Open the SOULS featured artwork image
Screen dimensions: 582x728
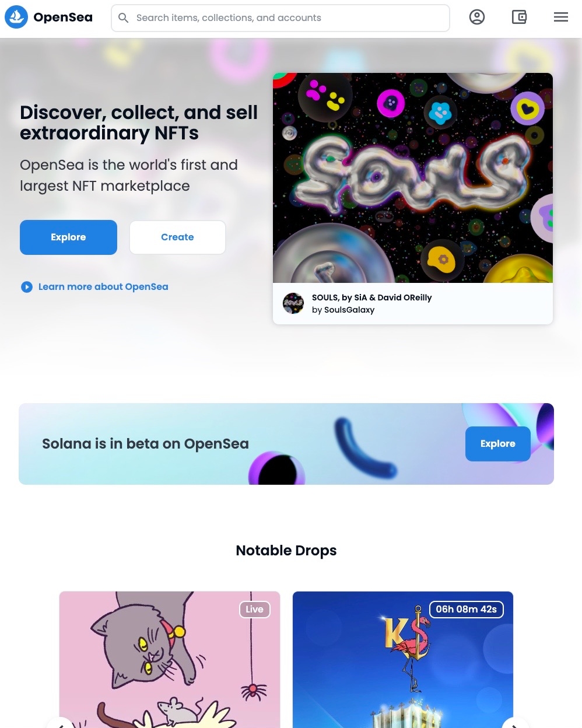coord(413,178)
